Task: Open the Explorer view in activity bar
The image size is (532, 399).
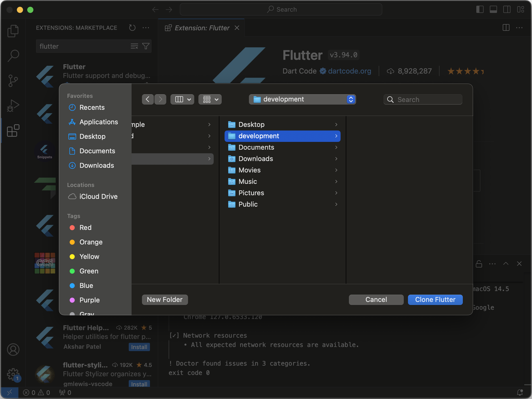Action: point(13,31)
